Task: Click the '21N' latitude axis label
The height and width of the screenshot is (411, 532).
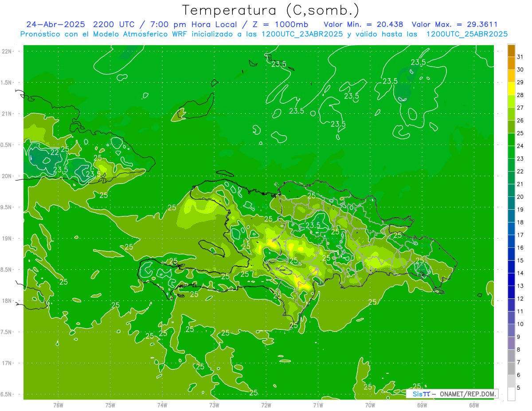Action: (7, 114)
